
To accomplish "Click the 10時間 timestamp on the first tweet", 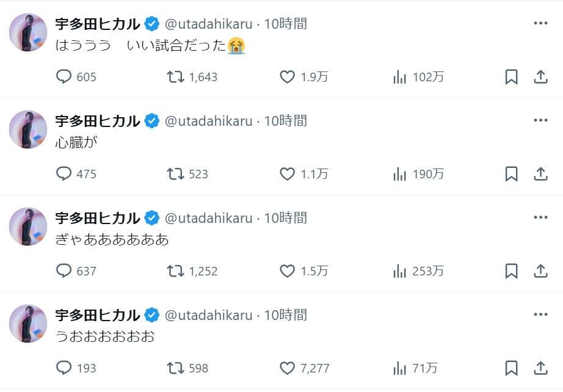I will pos(291,24).
